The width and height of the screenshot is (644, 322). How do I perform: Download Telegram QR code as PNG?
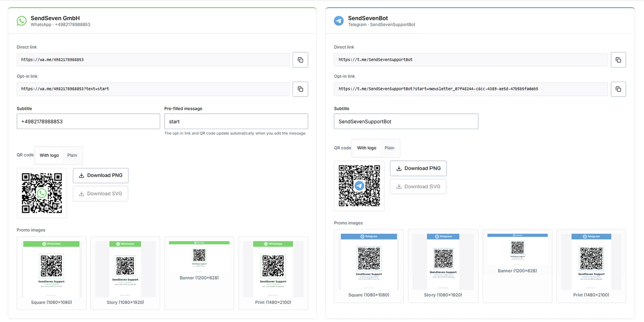(x=418, y=168)
